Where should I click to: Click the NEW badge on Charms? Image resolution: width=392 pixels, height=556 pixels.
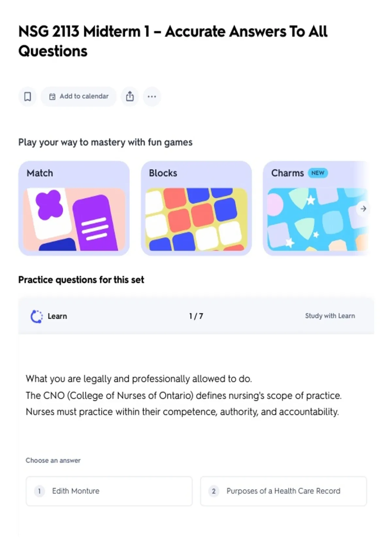pos(318,173)
